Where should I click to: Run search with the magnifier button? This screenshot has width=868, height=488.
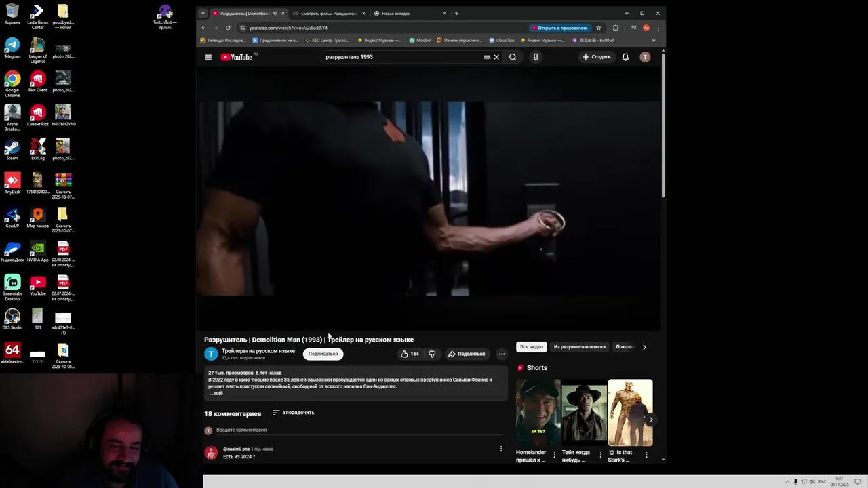(x=513, y=57)
